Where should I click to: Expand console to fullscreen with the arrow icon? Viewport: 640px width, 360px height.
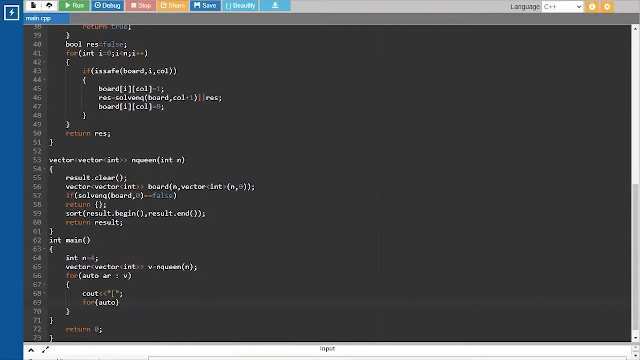coord(45,350)
